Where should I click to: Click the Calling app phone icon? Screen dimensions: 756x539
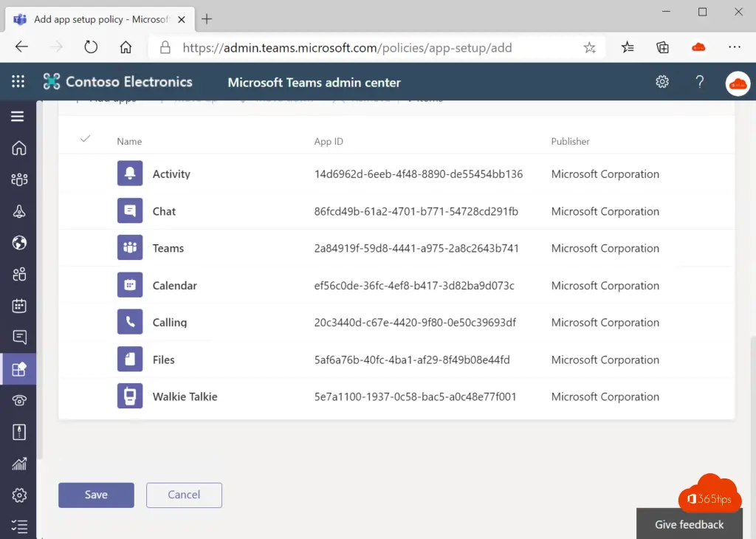tap(130, 322)
